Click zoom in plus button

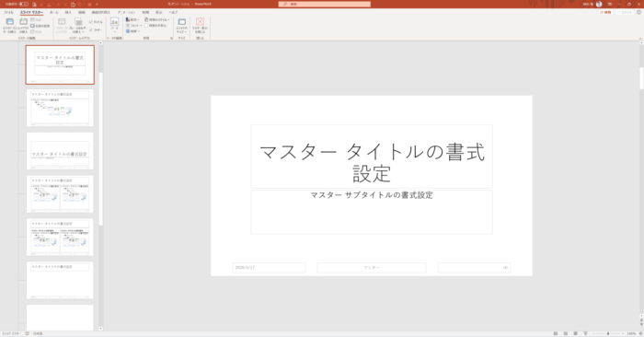click(x=624, y=333)
